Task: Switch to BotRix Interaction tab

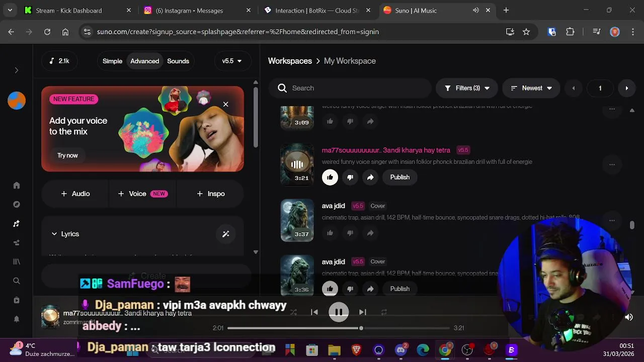Action: (x=317, y=10)
